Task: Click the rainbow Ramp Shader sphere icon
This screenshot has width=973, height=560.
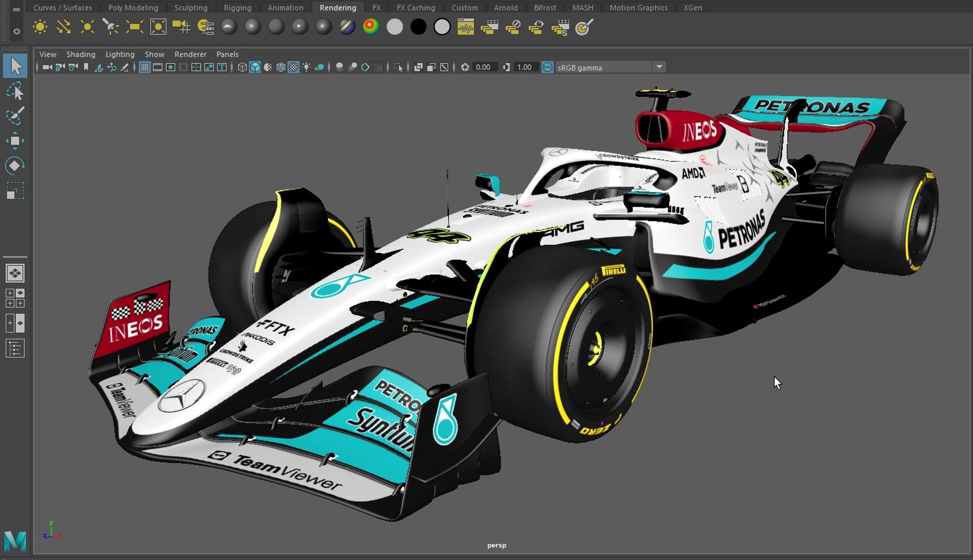Action: click(371, 27)
